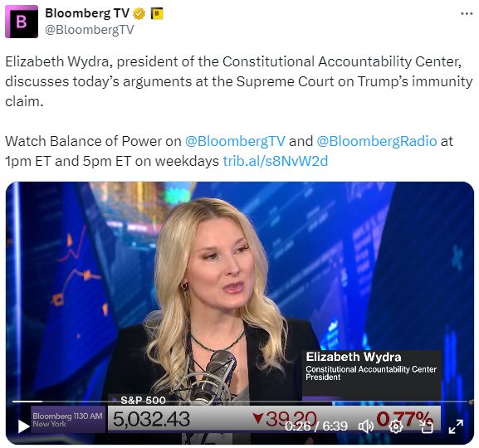479x448 pixels.
Task: Click the tweet text about Trump's immunity claim
Action: point(239,81)
